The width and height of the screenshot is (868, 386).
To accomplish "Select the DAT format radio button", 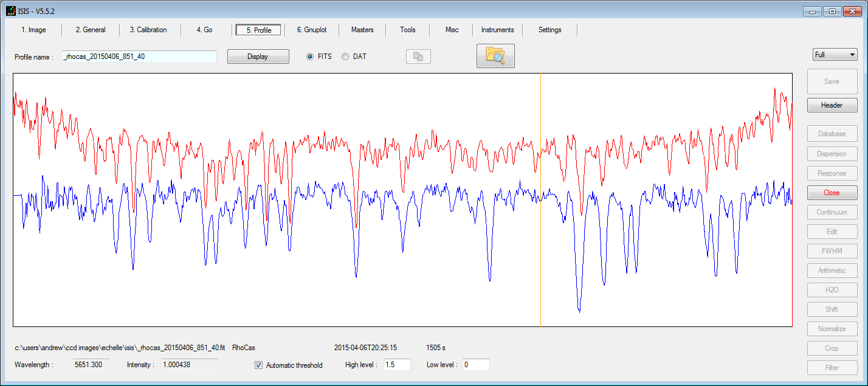I will 345,57.
